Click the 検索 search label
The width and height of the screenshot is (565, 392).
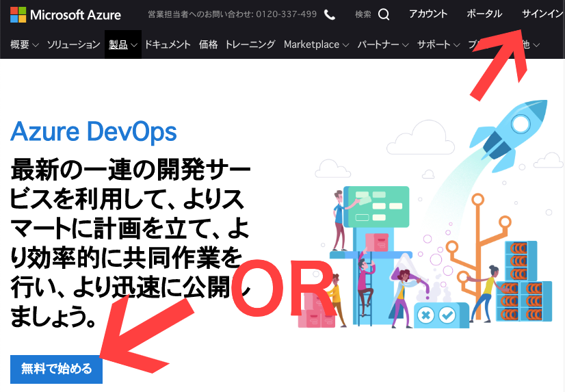point(363,14)
